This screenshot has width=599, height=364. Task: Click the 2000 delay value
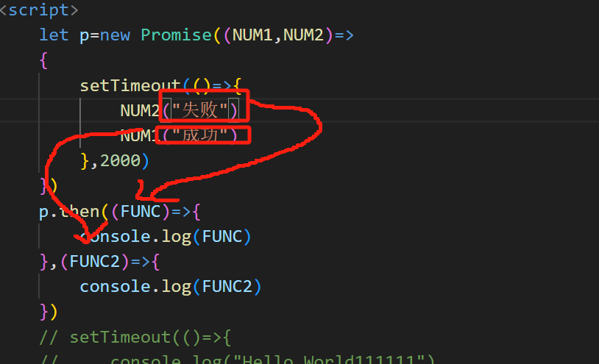click(x=121, y=160)
